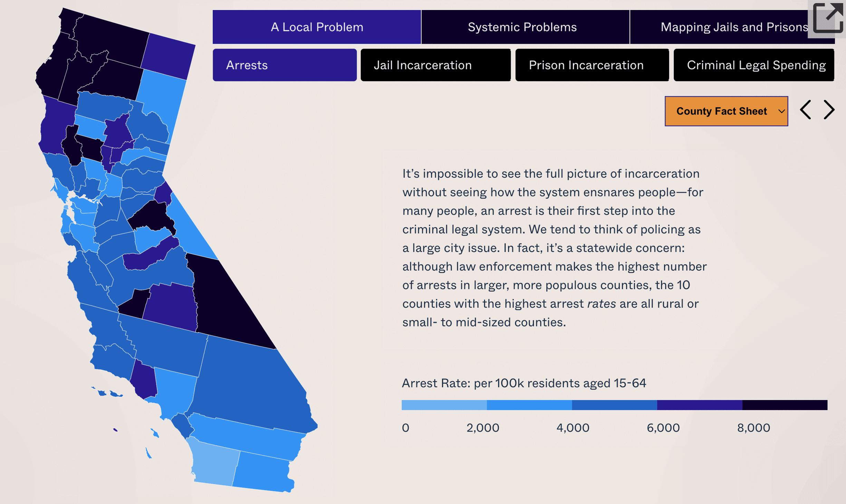
Task: Click the legend segment between 2,000 and 4,000
Action: pyautogui.click(x=529, y=405)
